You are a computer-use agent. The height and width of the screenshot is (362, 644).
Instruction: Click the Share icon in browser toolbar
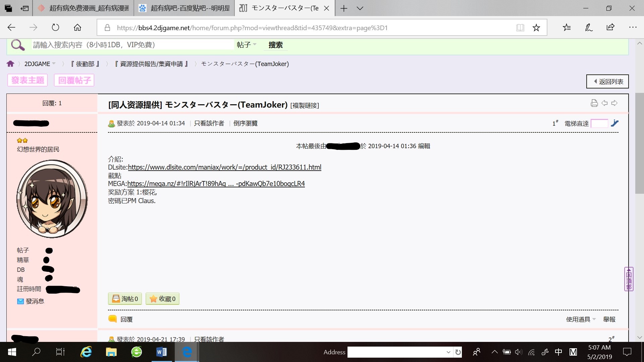coord(610,27)
